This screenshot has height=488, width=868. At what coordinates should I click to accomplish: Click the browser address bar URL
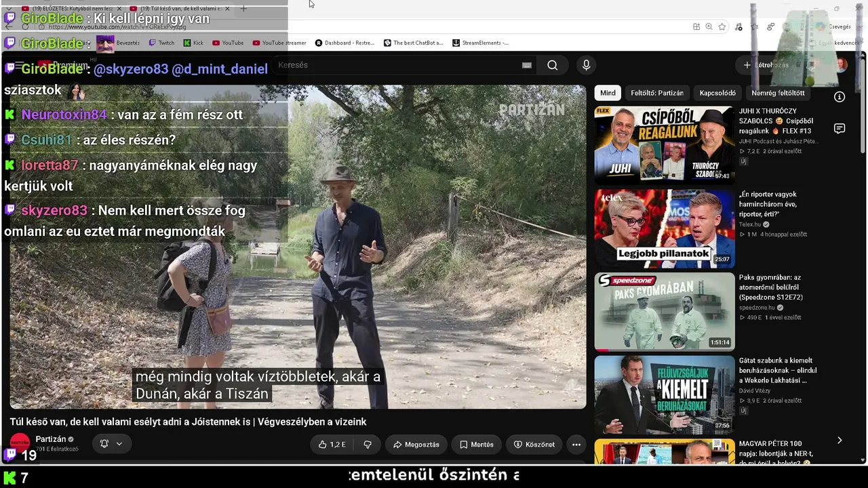point(366,27)
